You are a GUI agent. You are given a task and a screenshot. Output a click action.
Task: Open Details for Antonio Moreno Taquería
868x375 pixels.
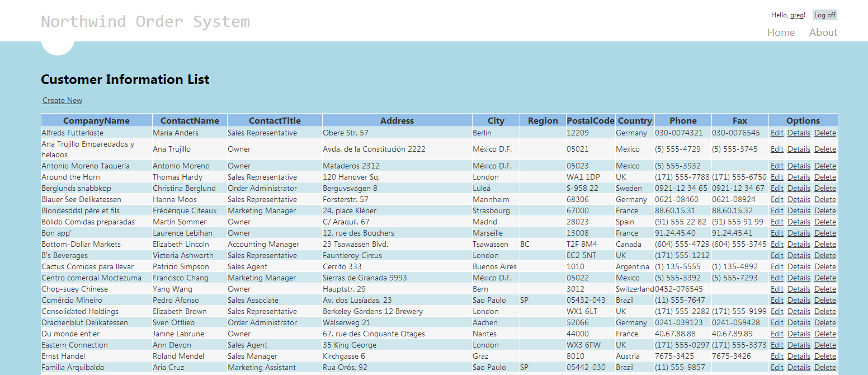799,166
